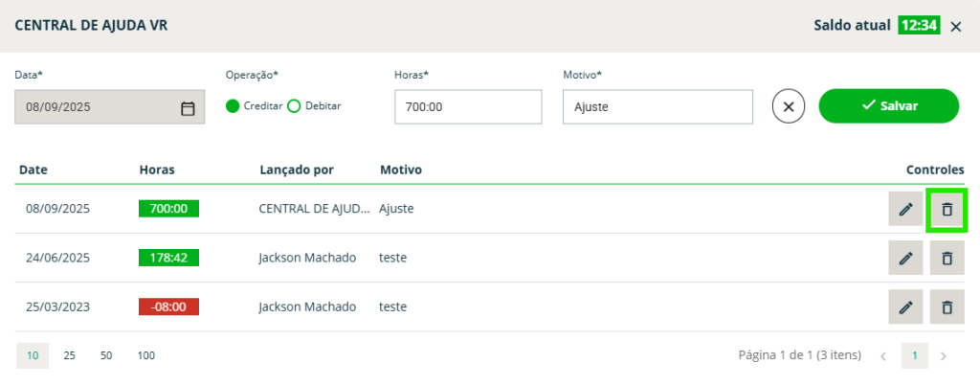Open the calendar picker in Data field

click(188, 107)
